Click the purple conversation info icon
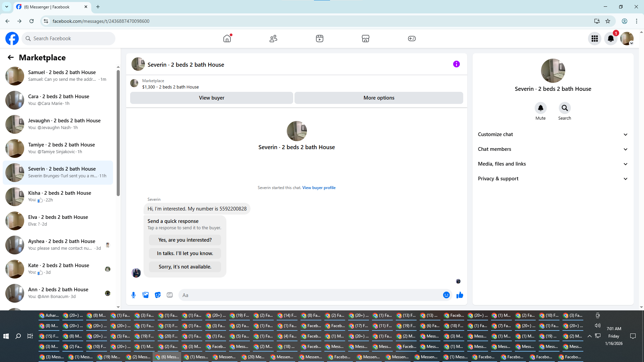The height and width of the screenshot is (362, 644). tap(456, 64)
